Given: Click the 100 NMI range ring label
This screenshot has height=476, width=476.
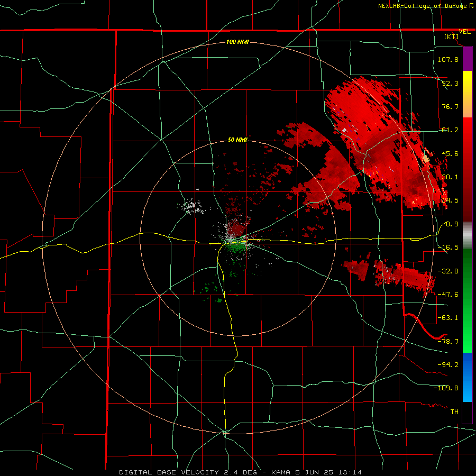Looking at the screenshot, I should click(237, 42).
